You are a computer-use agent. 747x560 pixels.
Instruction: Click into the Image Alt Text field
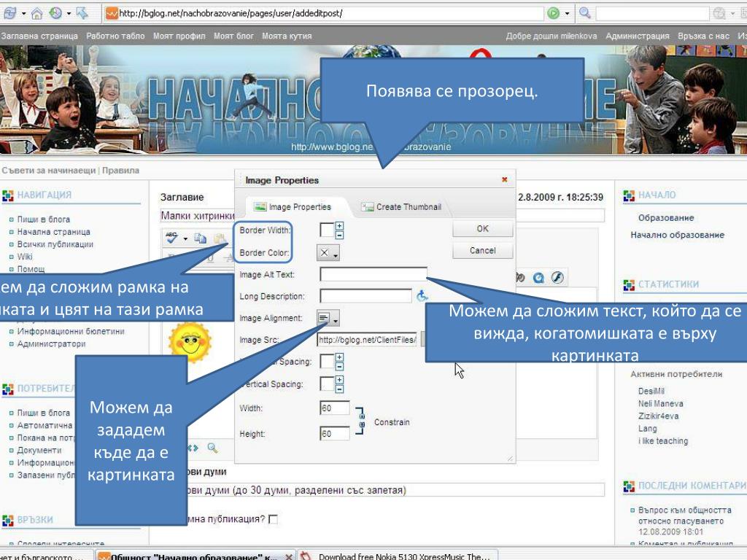[373, 274]
